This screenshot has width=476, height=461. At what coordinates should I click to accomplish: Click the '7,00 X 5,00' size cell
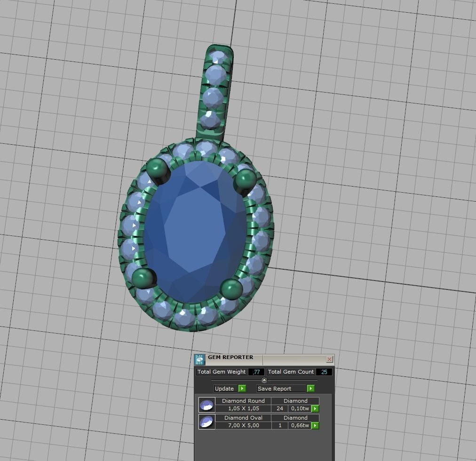[243, 425]
